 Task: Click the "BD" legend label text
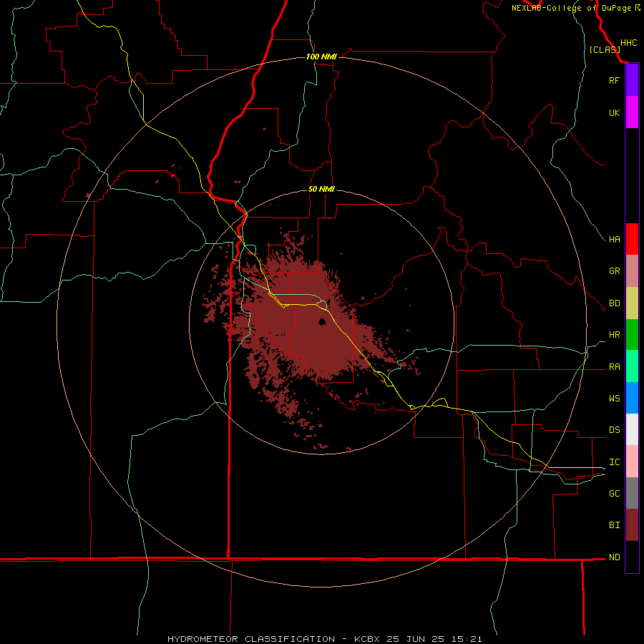[614, 303]
